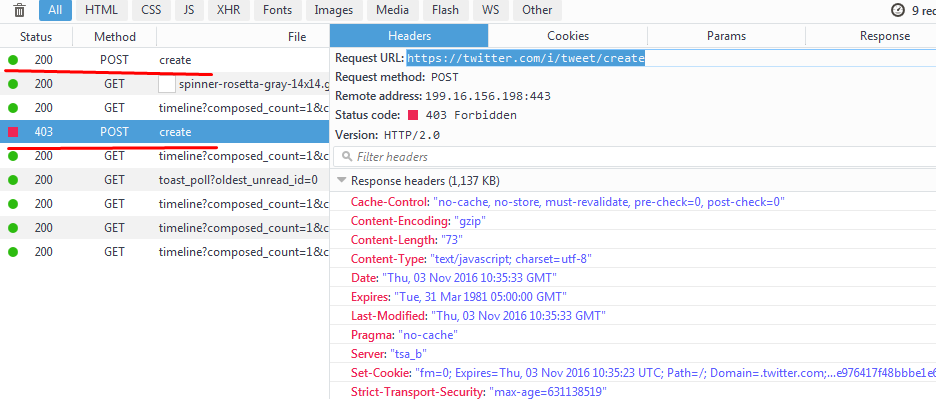This screenshot has height=399, width=936.
Task: Select the first 200 POST create request
Action: 165,60
